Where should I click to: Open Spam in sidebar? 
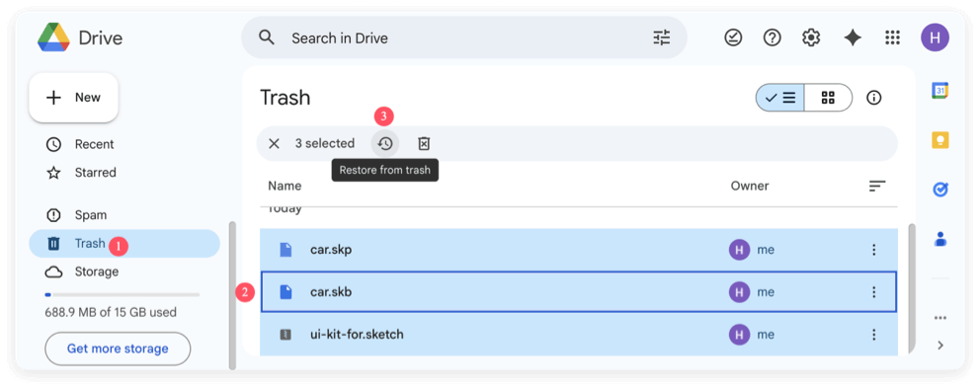(x=91, y=215)
